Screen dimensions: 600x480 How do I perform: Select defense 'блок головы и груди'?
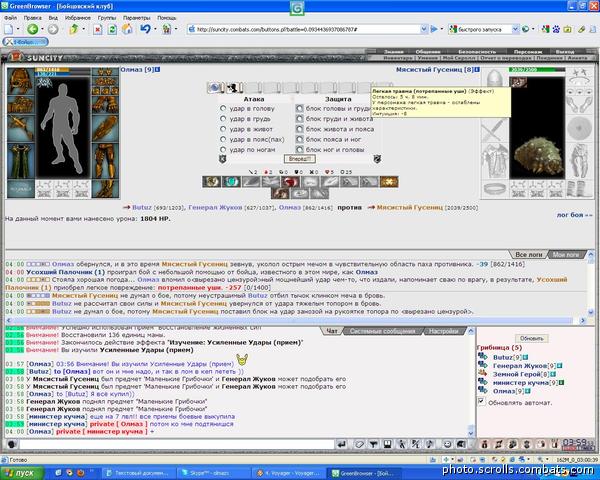point(300,108)
